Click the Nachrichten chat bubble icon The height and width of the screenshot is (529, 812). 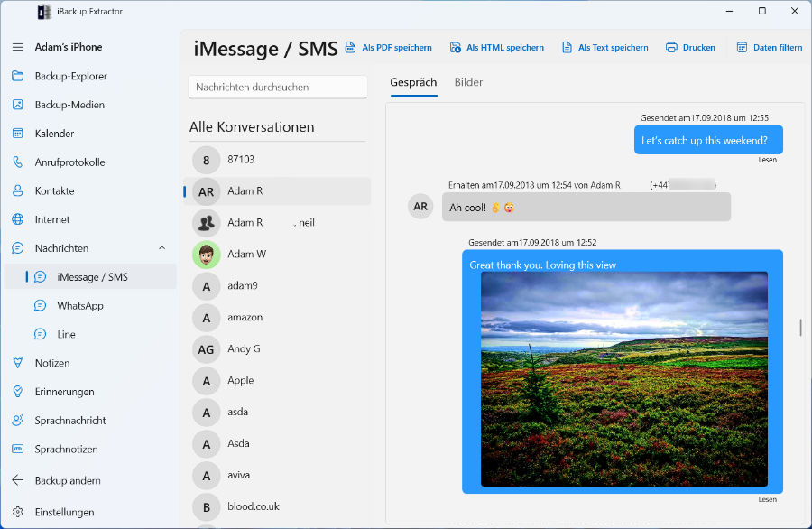[x=18, y=248]
